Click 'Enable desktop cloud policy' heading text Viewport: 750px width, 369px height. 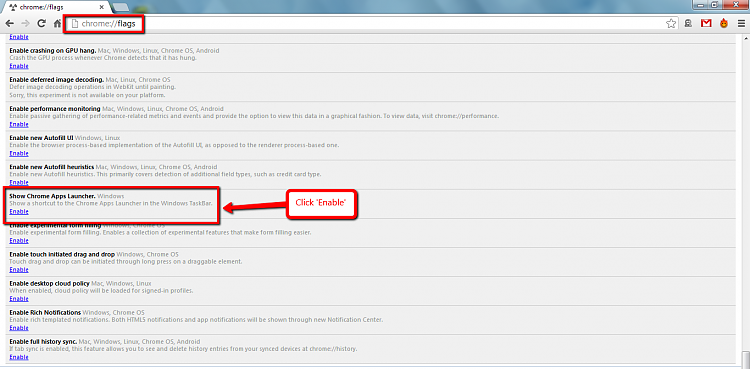coord(49,283)
